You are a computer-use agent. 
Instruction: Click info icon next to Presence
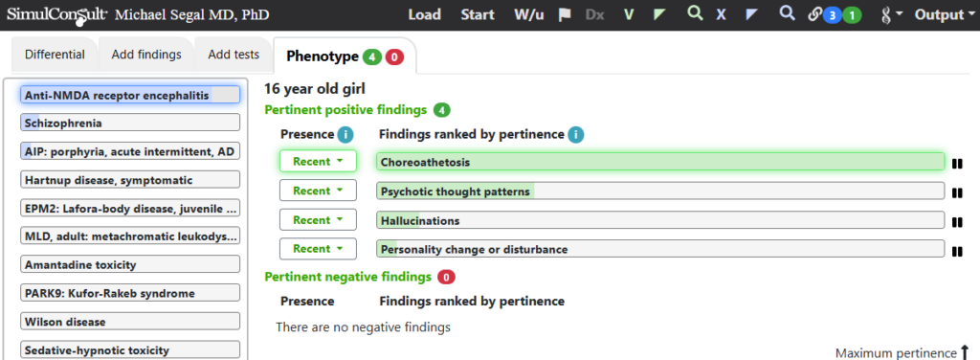[345, 134]
